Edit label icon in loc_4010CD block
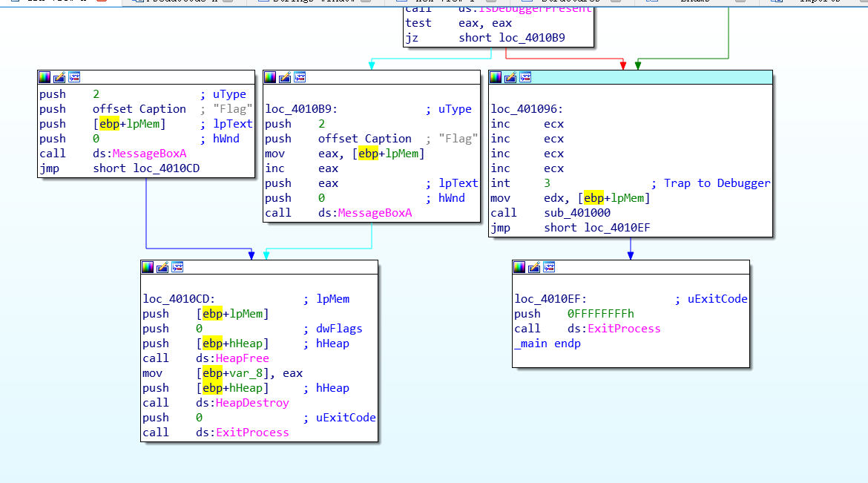868x483 pixels. tap(162, 268)
